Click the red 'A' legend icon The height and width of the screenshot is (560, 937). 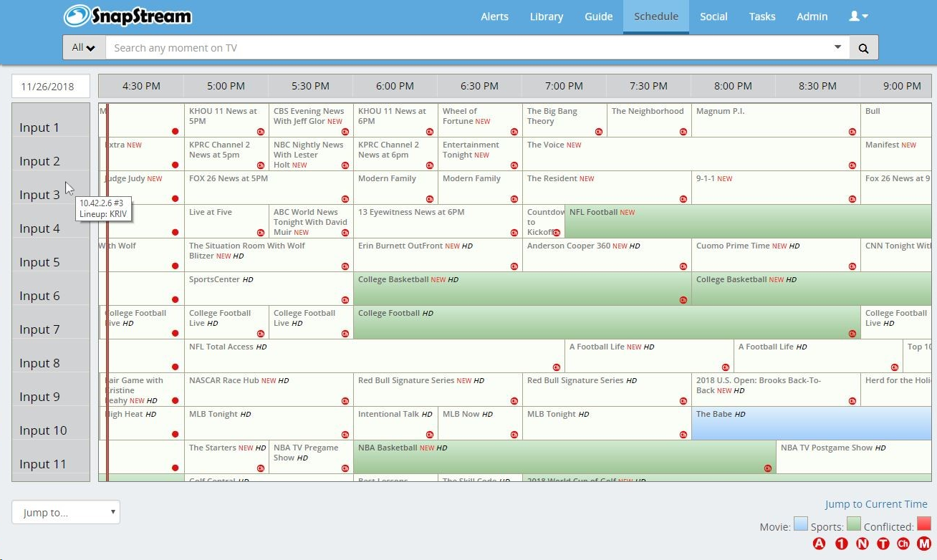pos(820,544)
